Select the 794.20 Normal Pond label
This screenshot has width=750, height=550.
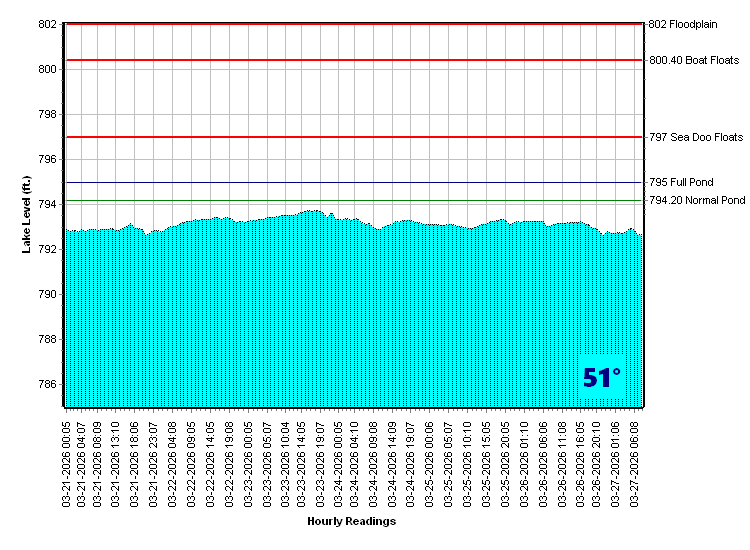697,201
